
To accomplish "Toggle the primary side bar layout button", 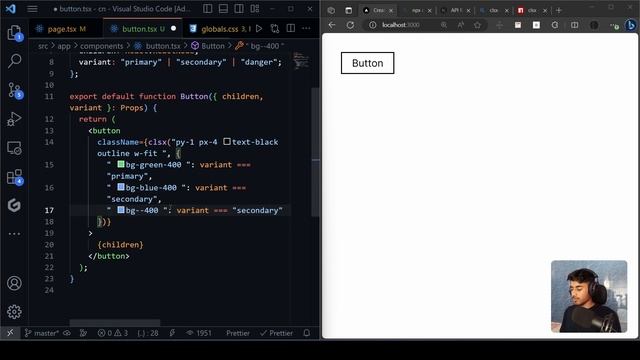I will click(x=207, y=9).
